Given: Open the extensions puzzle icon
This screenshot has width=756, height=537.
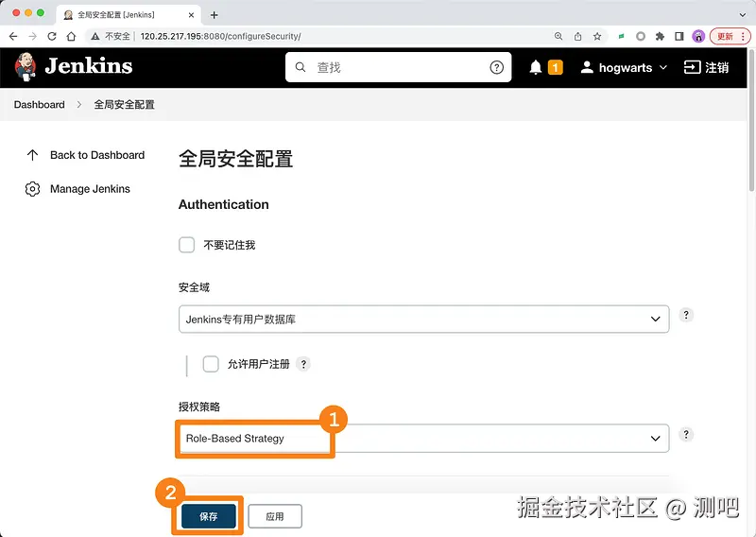Looking at the screenshot, I should pyautogui.click(x=660, y=36).
